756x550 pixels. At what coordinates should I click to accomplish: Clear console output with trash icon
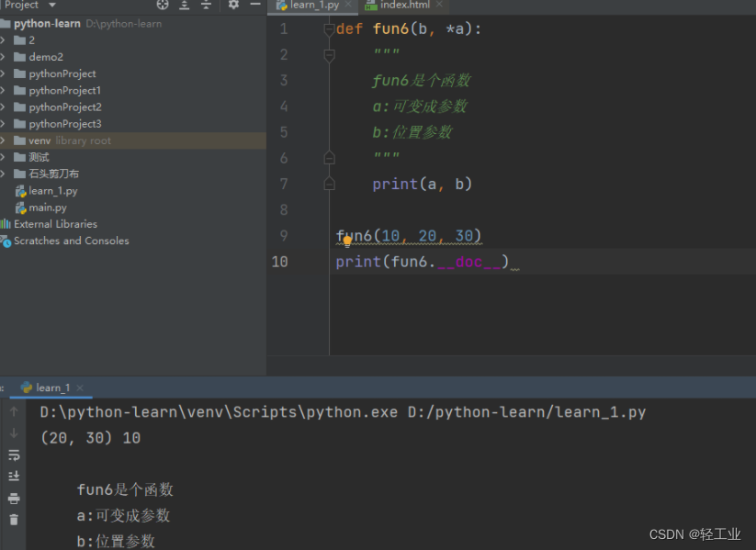[14, 520]
